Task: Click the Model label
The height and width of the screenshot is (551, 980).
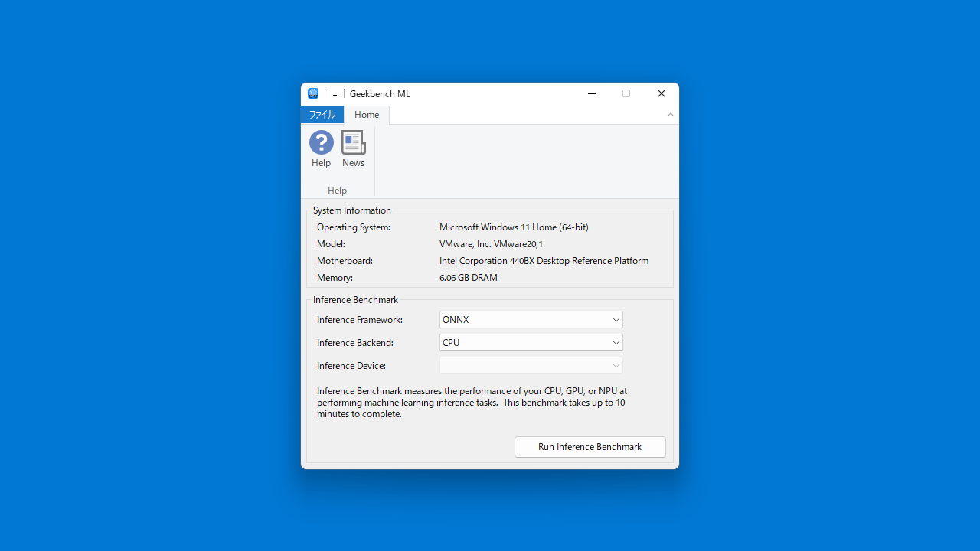Action: (x=331, y=244)
